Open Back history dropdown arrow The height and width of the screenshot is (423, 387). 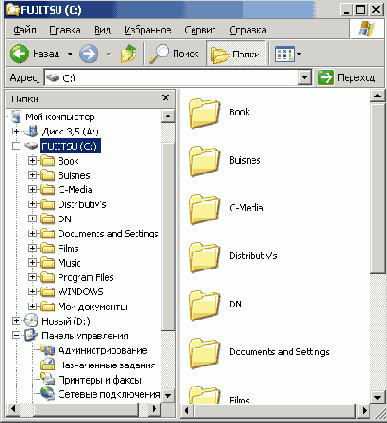point(70,54)
